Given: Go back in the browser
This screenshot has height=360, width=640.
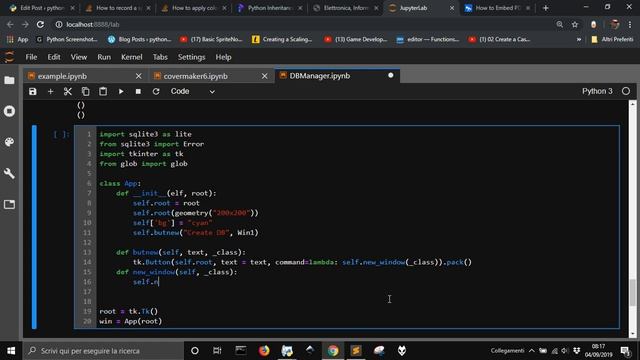Looking at the screenshot, I should coord(10,25).
